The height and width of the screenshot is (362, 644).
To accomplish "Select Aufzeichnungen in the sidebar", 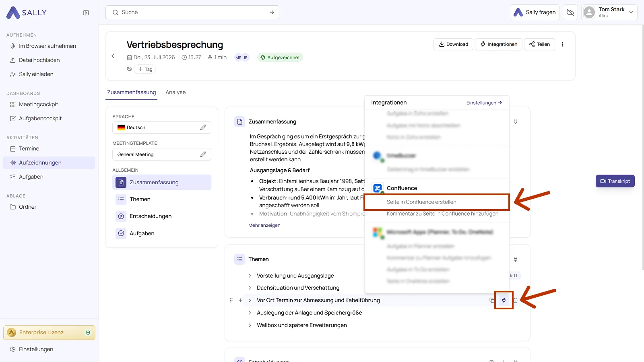I will point(49,162).
